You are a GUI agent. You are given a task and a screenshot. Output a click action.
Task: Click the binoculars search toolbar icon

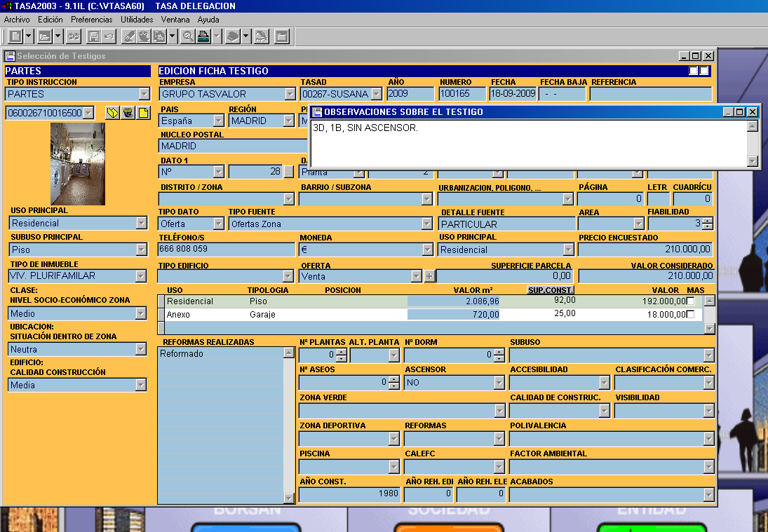point(74,36)
